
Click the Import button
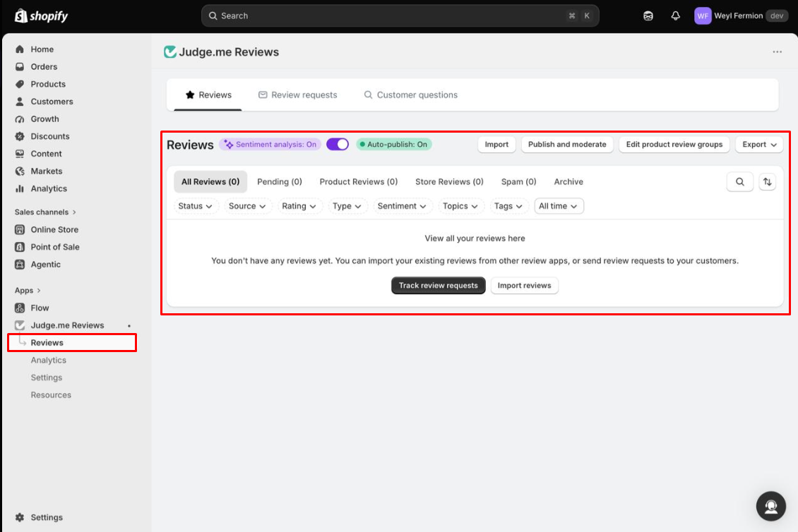pos(496,145)
